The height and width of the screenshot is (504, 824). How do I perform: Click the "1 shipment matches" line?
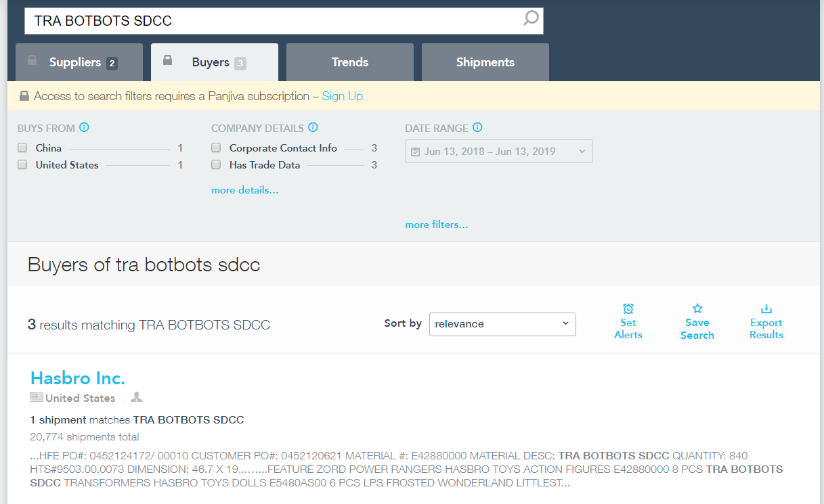(137, 420)
